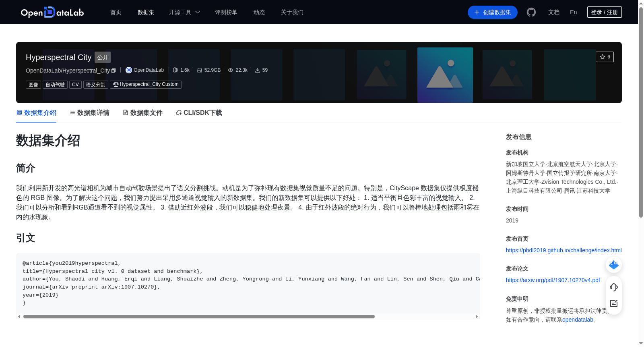Click the 1.6k file count icon
The height and width of the screenshot is (347, 644).
point(175,70)
